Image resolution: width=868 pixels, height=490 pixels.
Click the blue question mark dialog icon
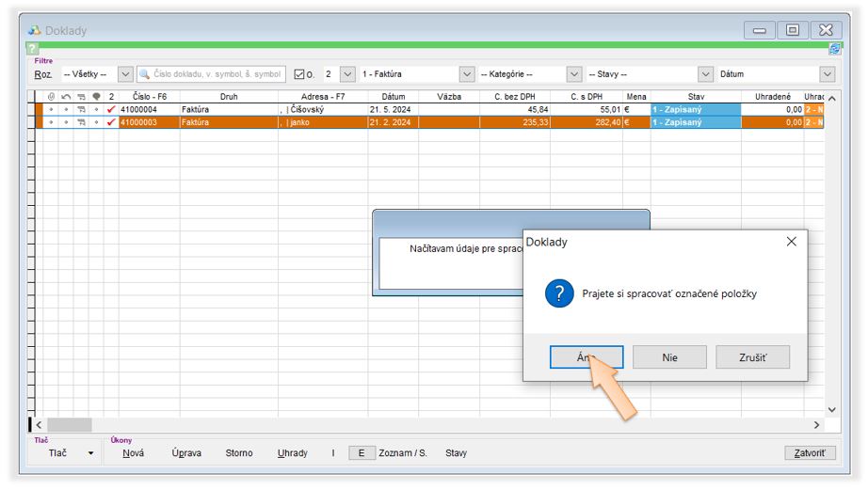[x=559, y=293]
